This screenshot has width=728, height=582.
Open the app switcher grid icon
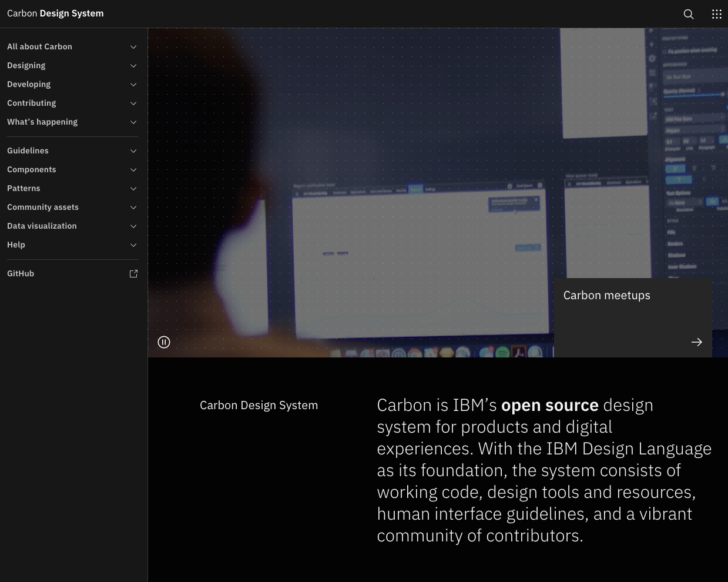coord(717,14)
